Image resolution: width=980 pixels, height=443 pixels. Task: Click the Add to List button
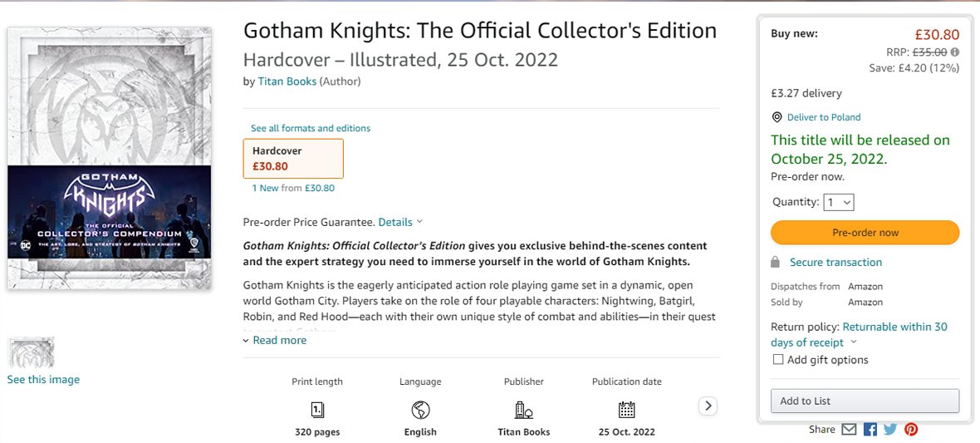865,401
